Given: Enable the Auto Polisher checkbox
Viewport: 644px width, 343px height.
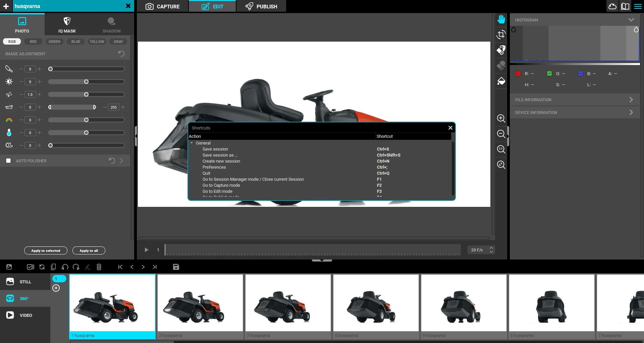Looking at the screenshot, I should coord(8,161).
